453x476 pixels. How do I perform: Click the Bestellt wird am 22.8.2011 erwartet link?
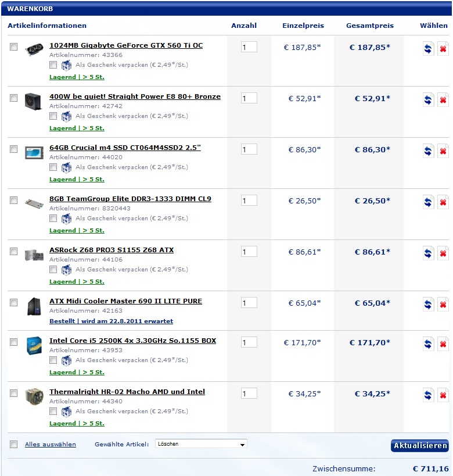112,321
